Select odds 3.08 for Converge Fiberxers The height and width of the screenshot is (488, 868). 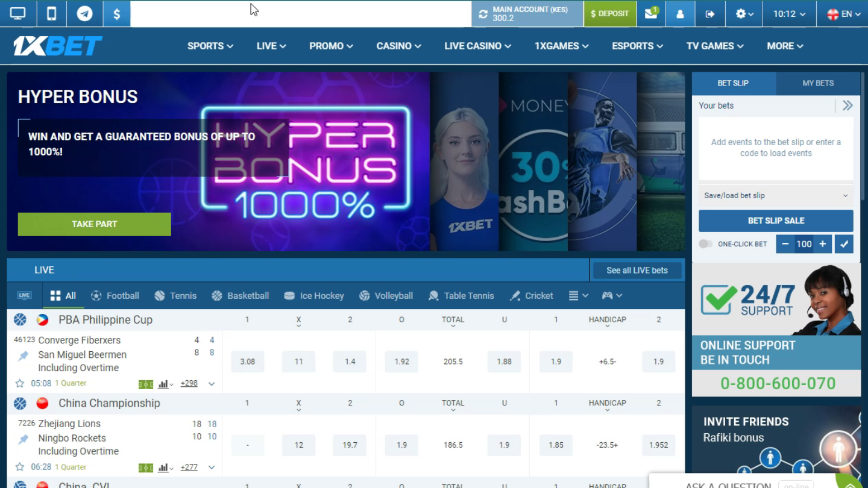click(247, 361)
